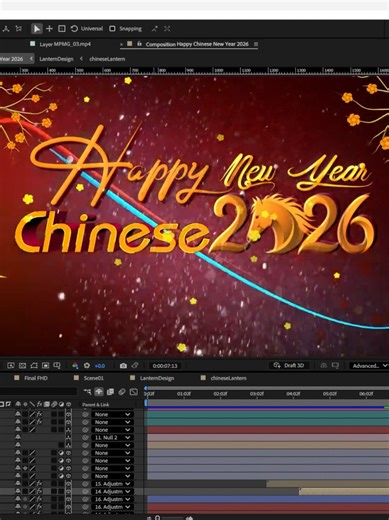Open the Composition Mini-Flowchart icon
The width and height of the screenshot is (389, 520).
[x=87, y=392]
